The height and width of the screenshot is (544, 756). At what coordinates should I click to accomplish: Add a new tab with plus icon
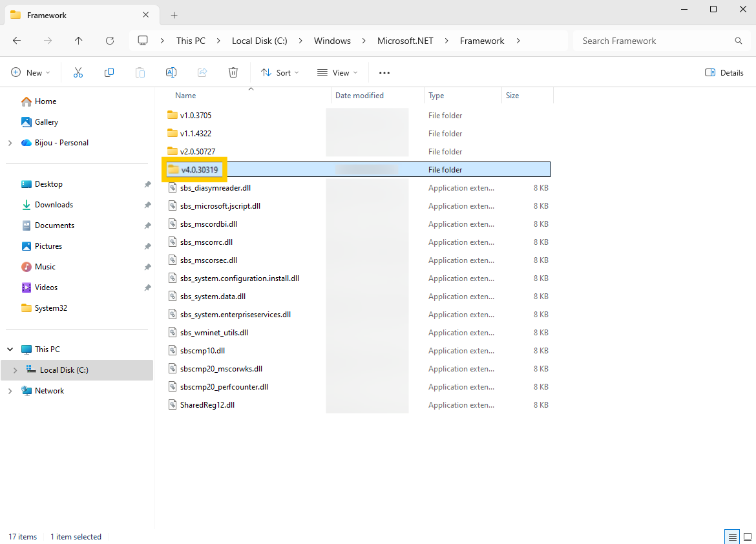tap(174, 16)
